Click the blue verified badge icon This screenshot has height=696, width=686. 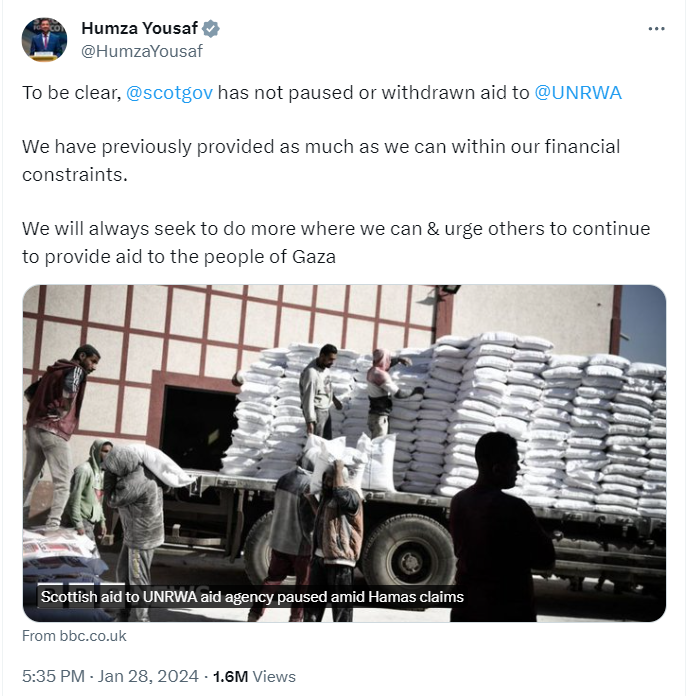coord(210,29)
